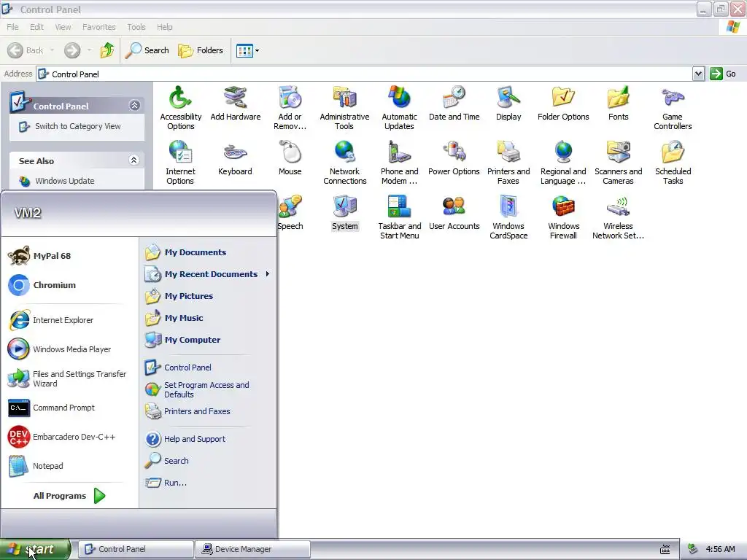
Task: Open Printers and Faxes in Control Panel window
Action: pyautogui.click(x=508, y=163)
